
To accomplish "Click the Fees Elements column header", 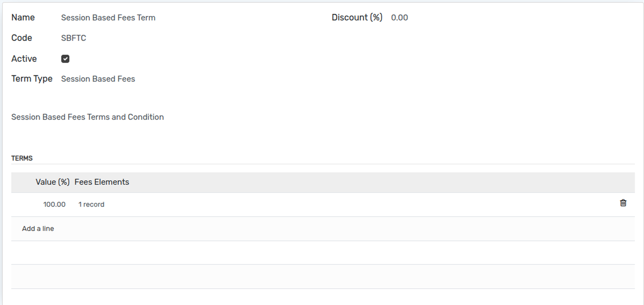I will click(x=102, y=182).
